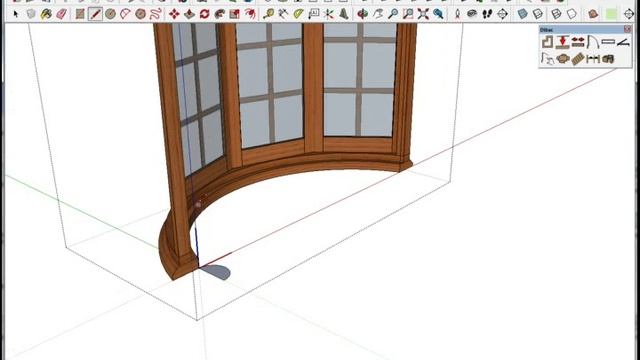Pick the Offset tool
This screenshot has width=640, height=360.
click(250, 14)
